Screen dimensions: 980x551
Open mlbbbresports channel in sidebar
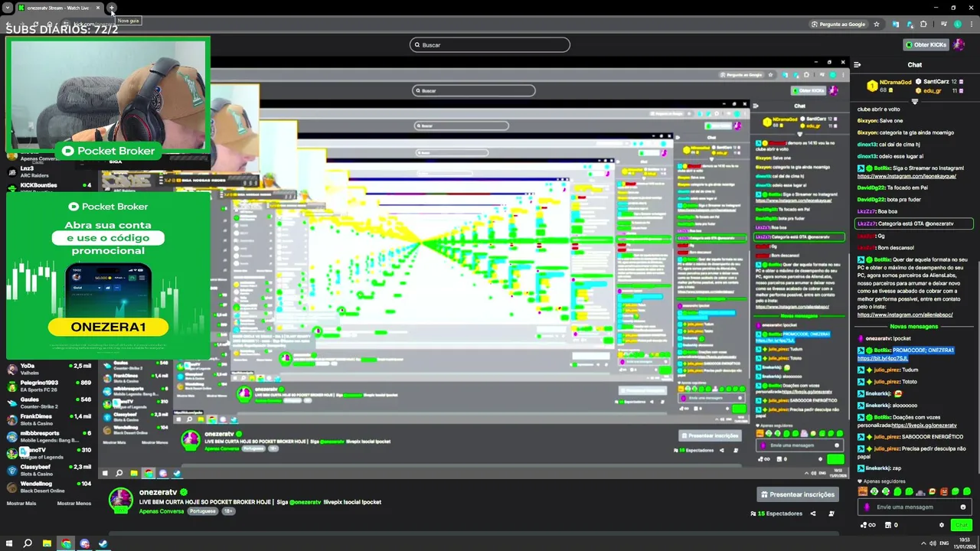pyautogui.click(x=49, y=436)
